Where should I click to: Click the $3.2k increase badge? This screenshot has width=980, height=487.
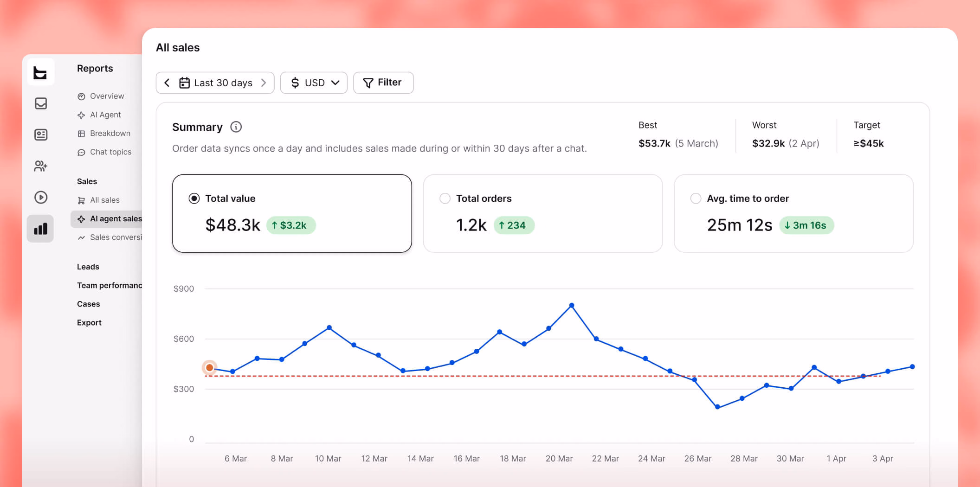tap(291, 225)
